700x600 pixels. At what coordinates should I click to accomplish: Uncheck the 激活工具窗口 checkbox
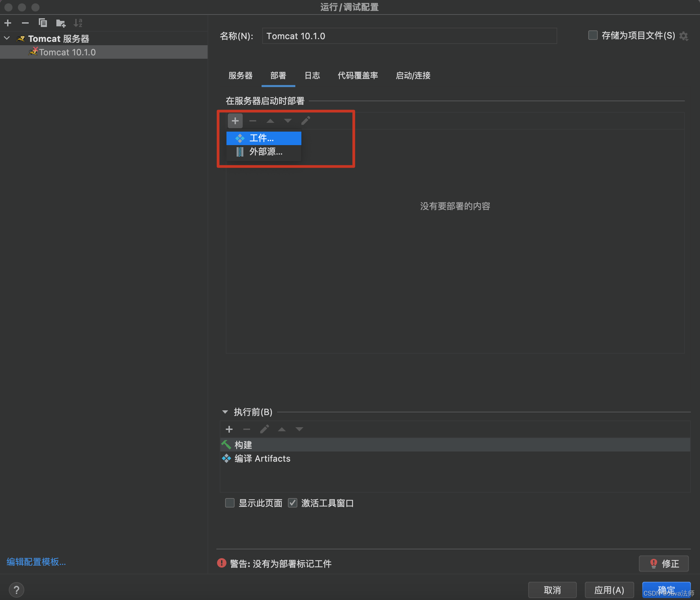click(293, 503)
